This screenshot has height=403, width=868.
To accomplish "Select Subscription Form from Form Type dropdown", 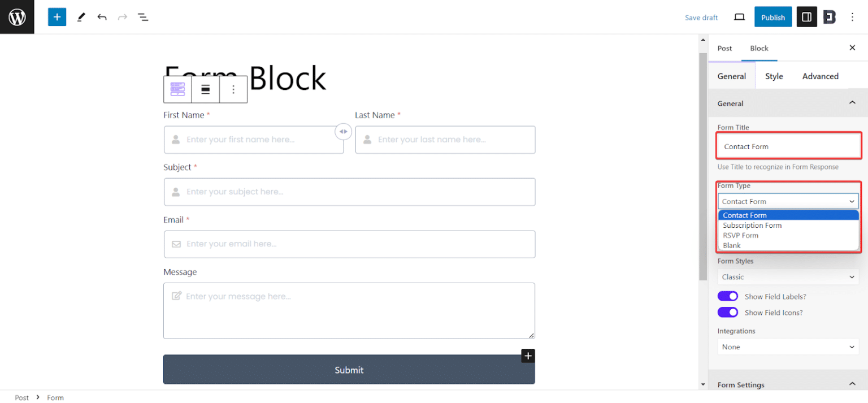I will click(752, 225).
